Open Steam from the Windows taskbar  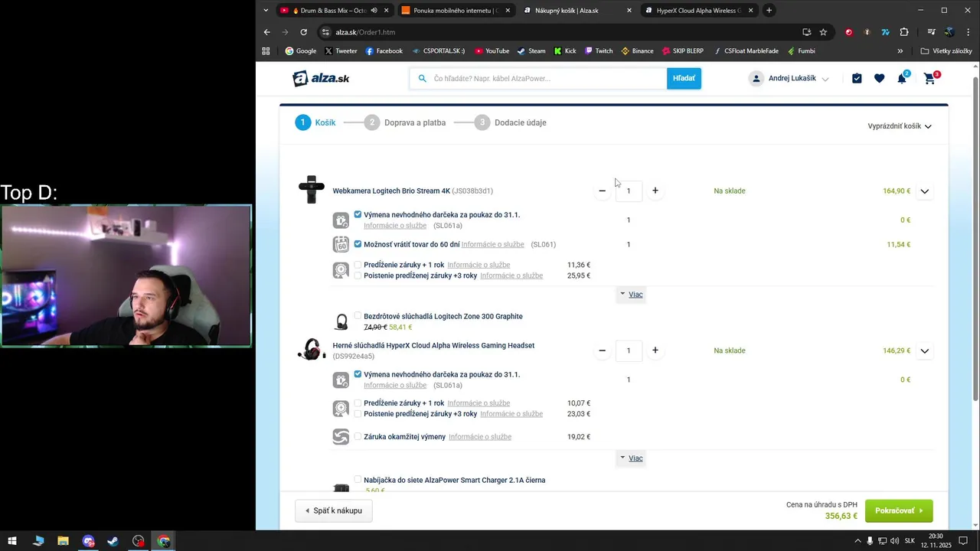[x=113, y=541]
